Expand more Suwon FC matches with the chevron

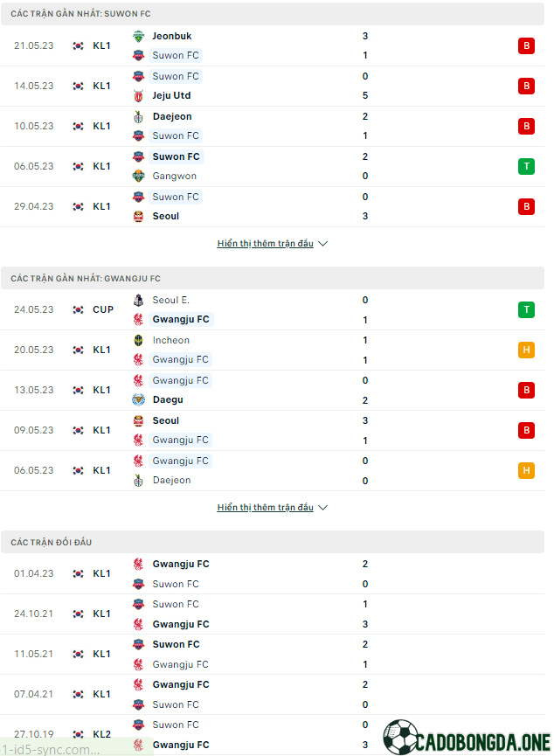tap(323, 244)
